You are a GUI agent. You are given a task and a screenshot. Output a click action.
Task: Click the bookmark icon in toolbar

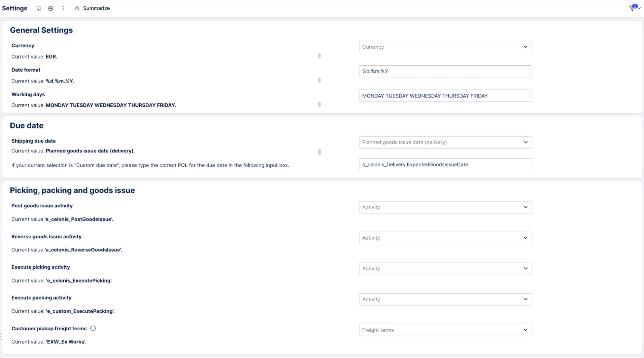point(39,8)
